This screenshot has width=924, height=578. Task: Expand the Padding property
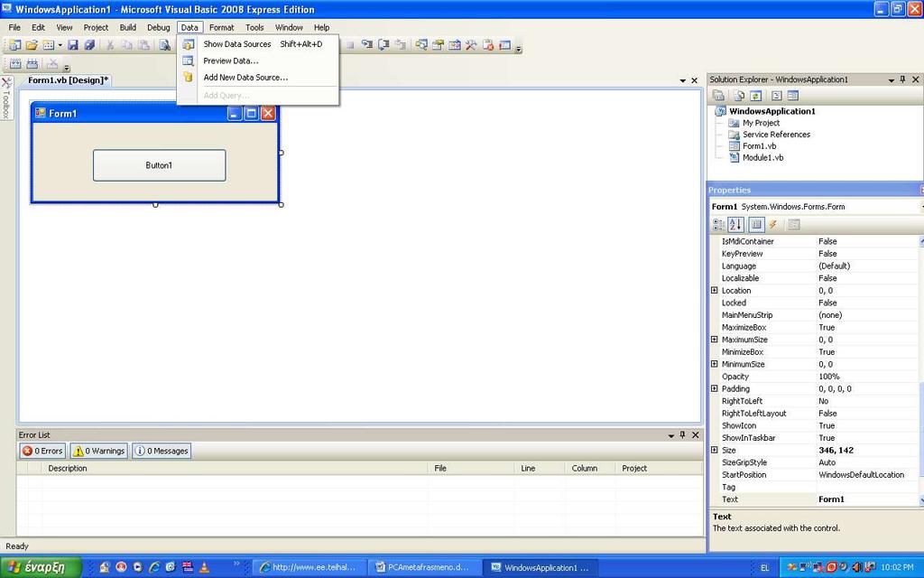(715, 388)
